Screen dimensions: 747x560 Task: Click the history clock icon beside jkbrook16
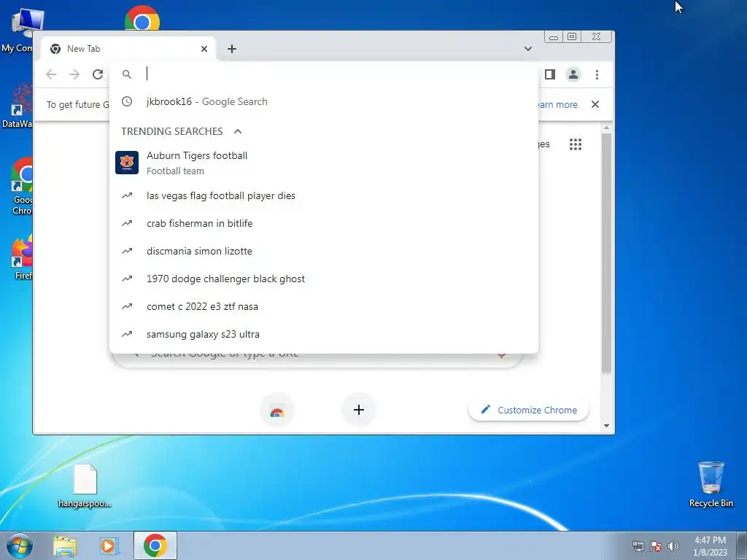tap(127, 101)
